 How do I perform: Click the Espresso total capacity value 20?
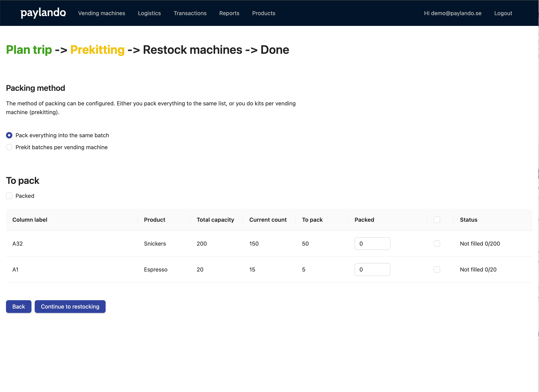point(200,269)
